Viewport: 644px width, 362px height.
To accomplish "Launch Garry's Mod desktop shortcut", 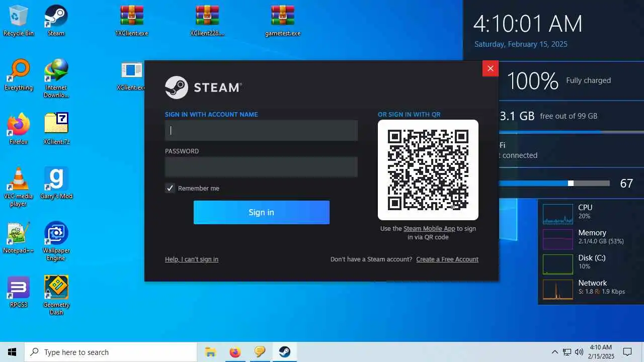I will tap(56, 184).
